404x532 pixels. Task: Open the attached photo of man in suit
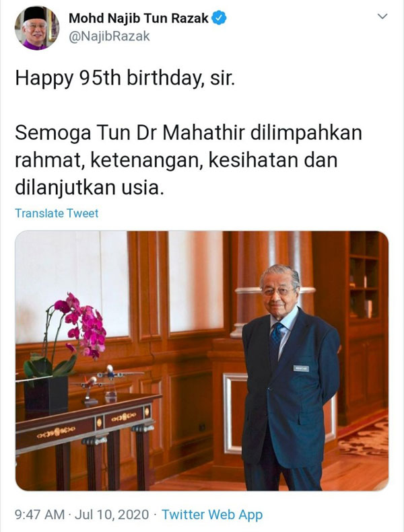pos(202,360)
